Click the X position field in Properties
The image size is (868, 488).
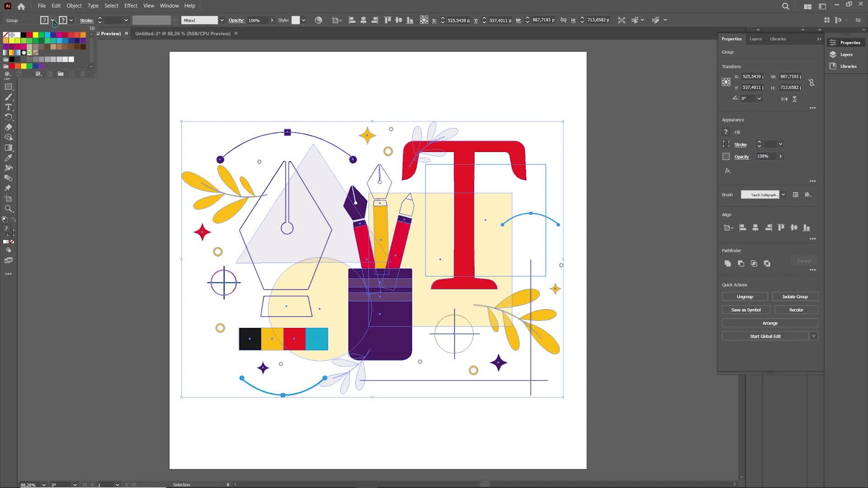(752, 76)
